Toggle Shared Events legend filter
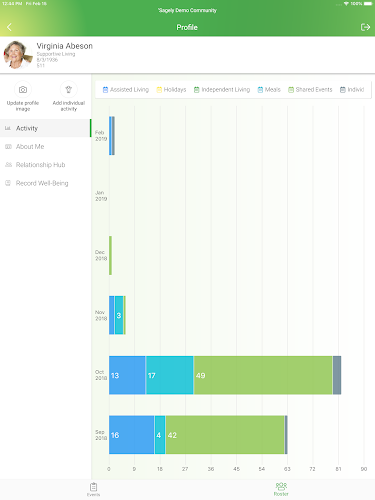 point(310,90)
